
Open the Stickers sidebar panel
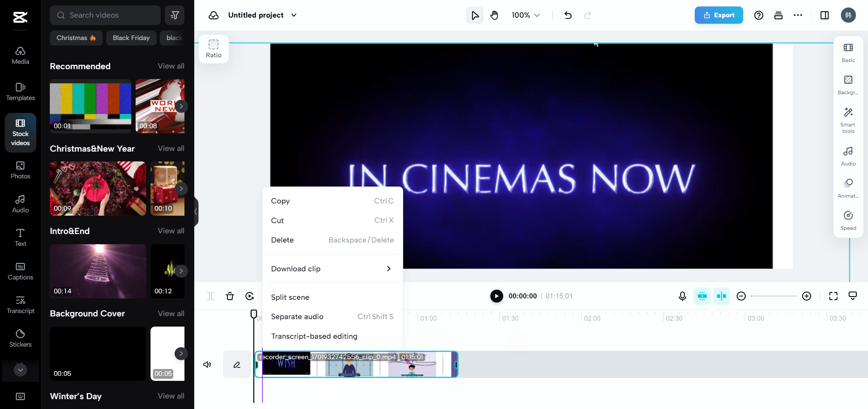click(x=20, y=338)
